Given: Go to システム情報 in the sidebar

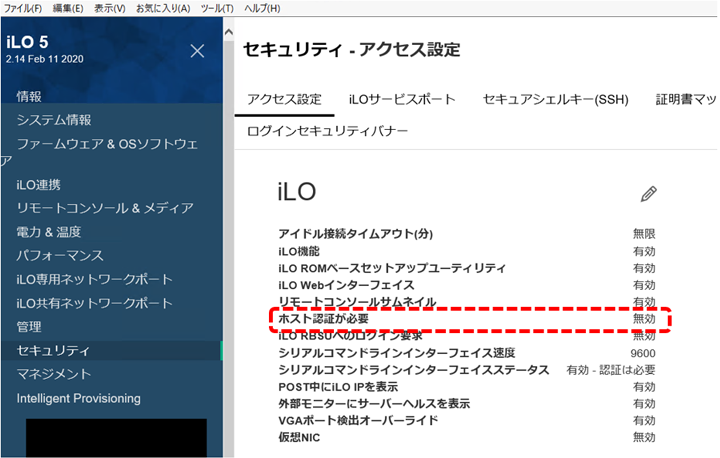Looking at the screenshot, I should click(54, 120).
